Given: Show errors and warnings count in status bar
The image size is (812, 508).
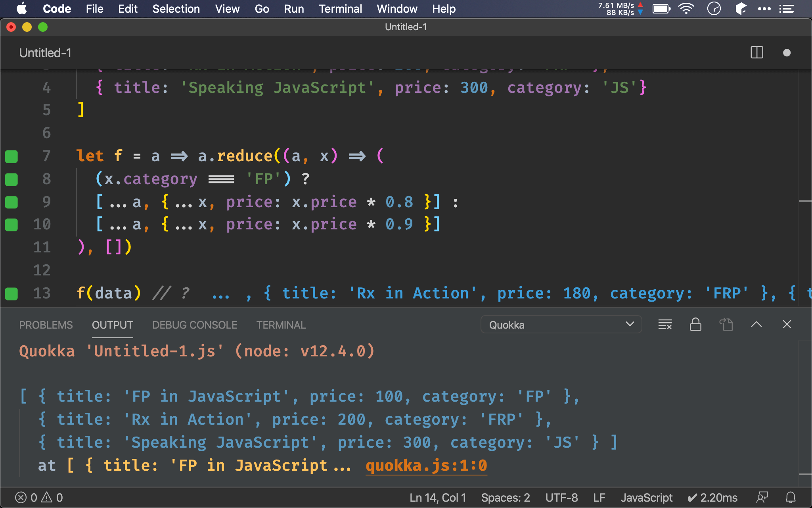Looking at the screenshot, I should click(39, 498).
